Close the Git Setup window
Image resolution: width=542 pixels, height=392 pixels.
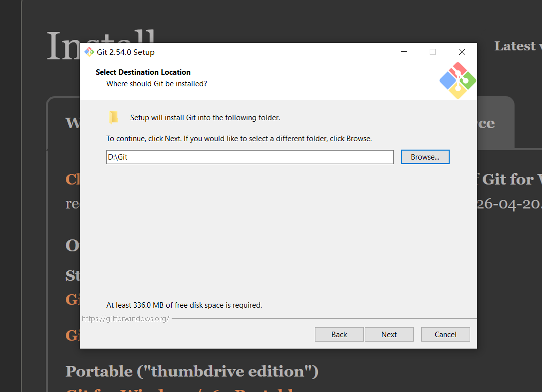(462, 52)
